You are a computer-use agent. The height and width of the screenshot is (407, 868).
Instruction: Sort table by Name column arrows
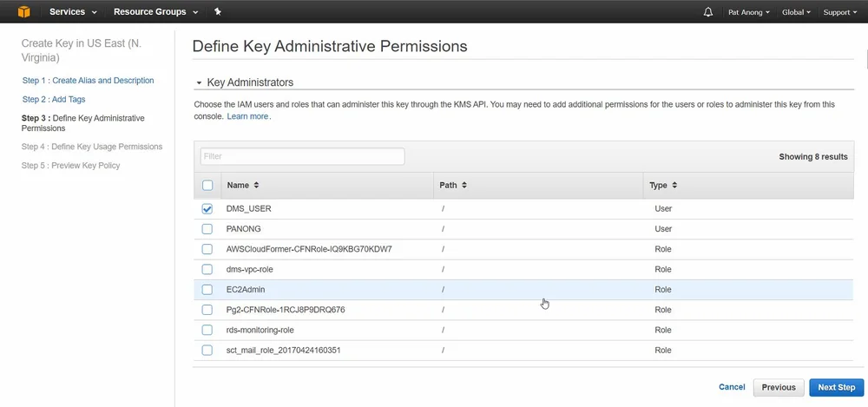tap(256, 185)
